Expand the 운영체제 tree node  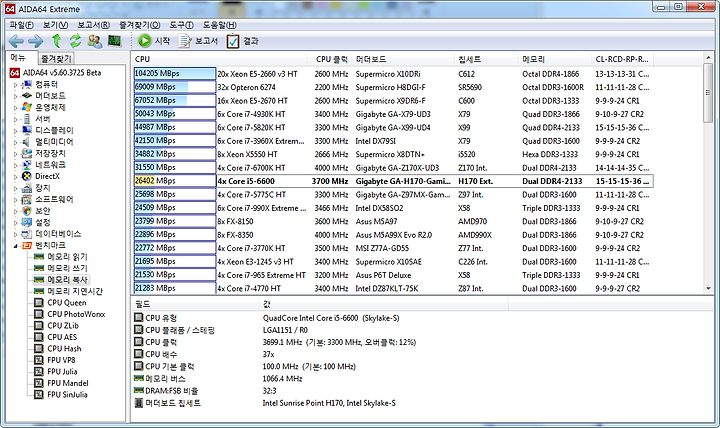tap(15, 108)
